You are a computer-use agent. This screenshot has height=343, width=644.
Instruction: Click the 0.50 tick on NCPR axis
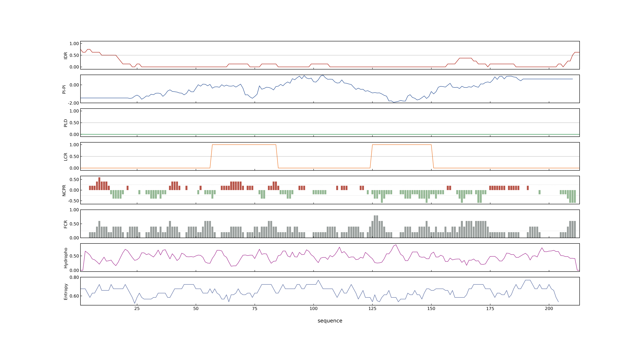click(74, 179)
